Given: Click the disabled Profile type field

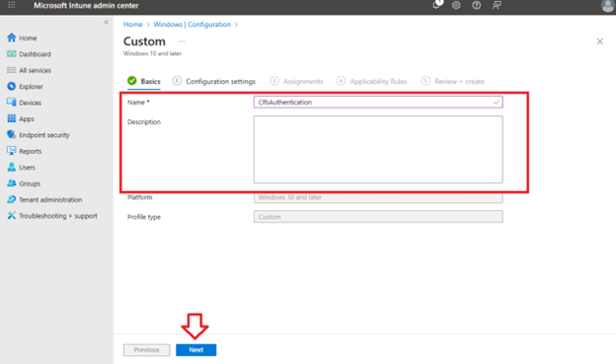Looking at the screenshot, I should [x=378, y=217].
